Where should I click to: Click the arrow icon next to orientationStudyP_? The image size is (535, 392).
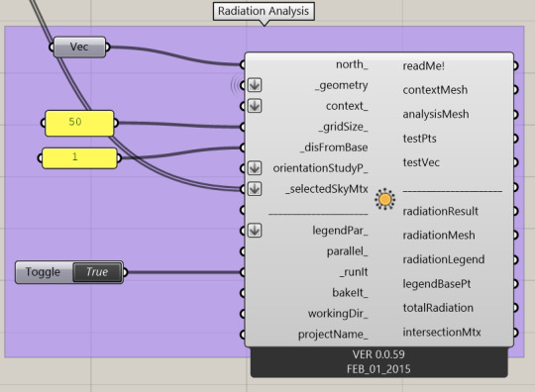click(x=255, y=168)
